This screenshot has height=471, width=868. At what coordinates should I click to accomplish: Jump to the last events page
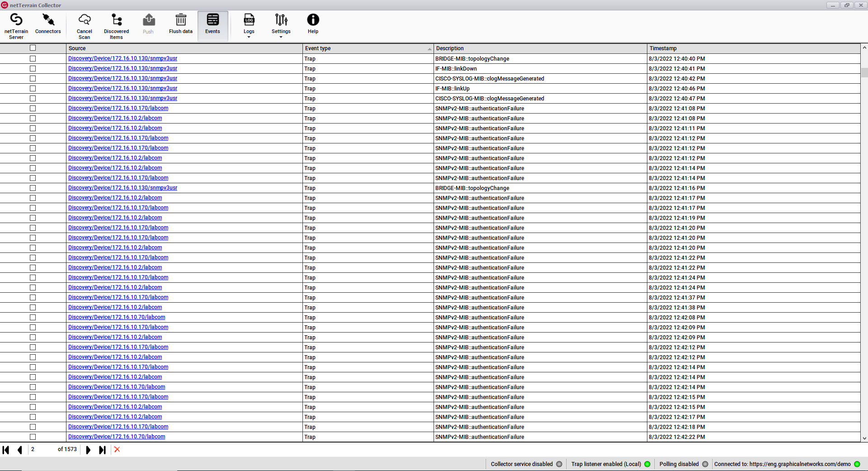click(x=103, y=450)
